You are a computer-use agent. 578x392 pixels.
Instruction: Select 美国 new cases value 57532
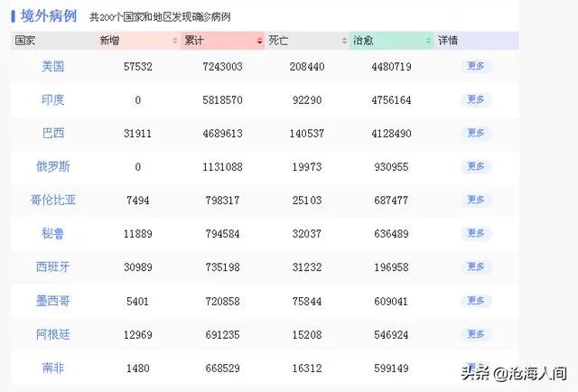pos(138,67)
